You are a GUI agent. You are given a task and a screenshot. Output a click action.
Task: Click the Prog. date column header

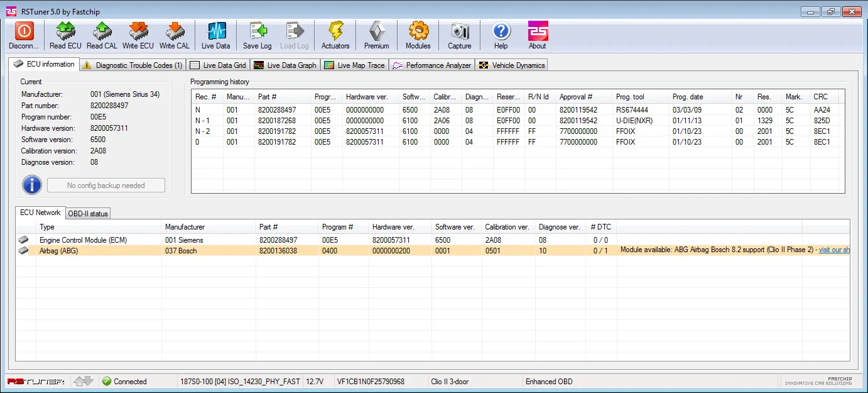[x=700, y=97]
